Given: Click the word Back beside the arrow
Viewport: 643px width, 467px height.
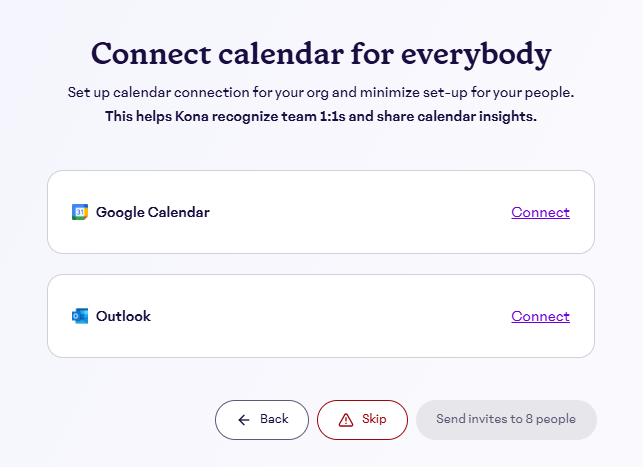Looking at the screenshot, I should click(x=274, y=420).
